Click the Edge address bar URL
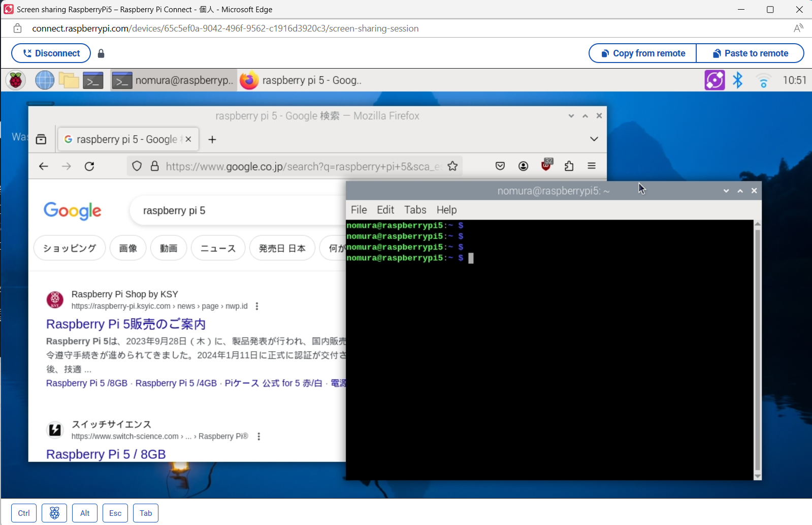812x525 pixels. pyautogui.click(x=225, y=28)
